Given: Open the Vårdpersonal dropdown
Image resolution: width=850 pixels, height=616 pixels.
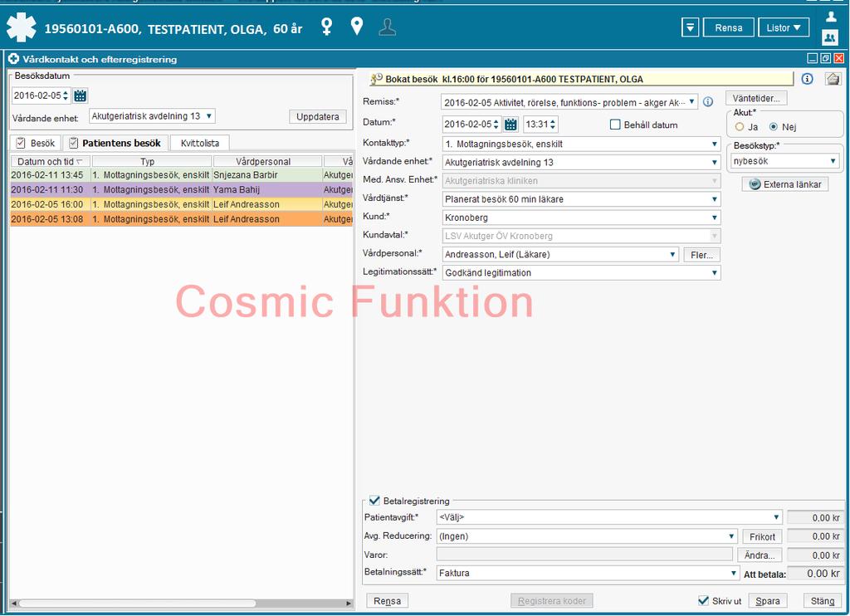Looking at the screenshot, I should point(560,254).
